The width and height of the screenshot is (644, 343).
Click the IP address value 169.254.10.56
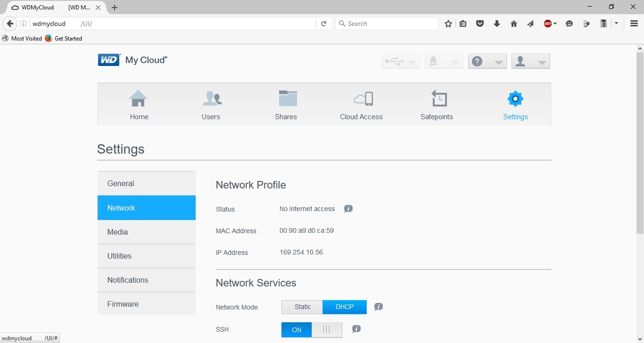pyautogui.click(x=301, y=252)
